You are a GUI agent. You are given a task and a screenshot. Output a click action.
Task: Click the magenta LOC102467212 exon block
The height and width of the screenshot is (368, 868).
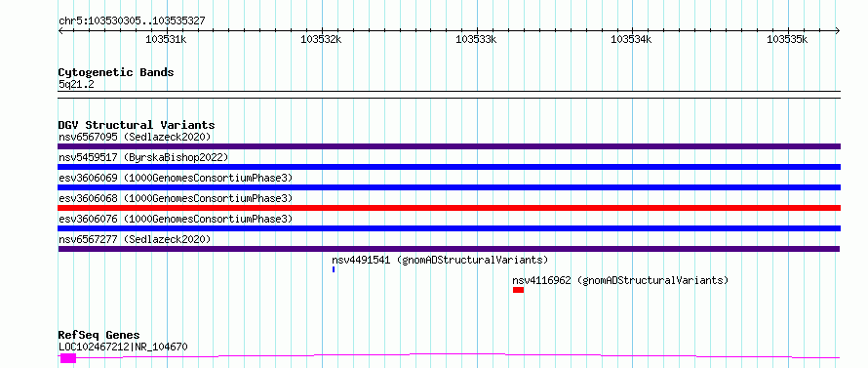tap(68, 358)
